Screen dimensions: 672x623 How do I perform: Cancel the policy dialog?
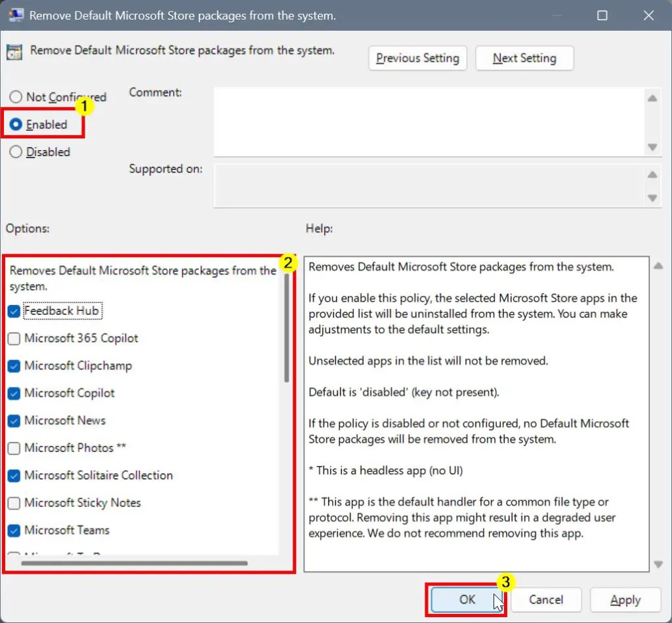pos(546,599)
